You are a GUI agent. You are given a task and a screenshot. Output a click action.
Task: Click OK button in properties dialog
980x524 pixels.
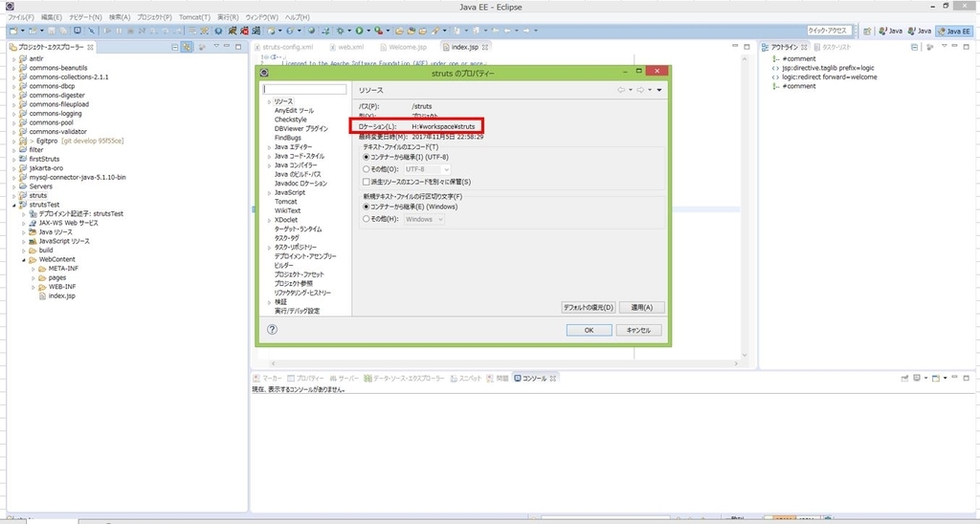click(589, 331)
